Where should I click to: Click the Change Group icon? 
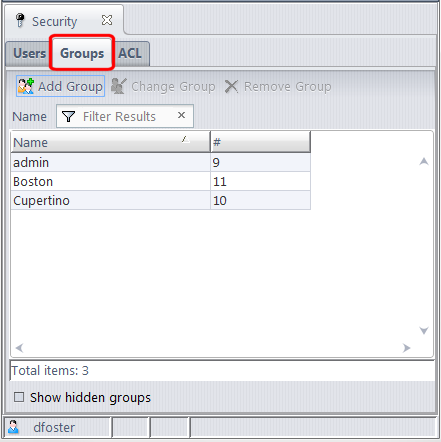pyautogui.click(x=119, y=86)
